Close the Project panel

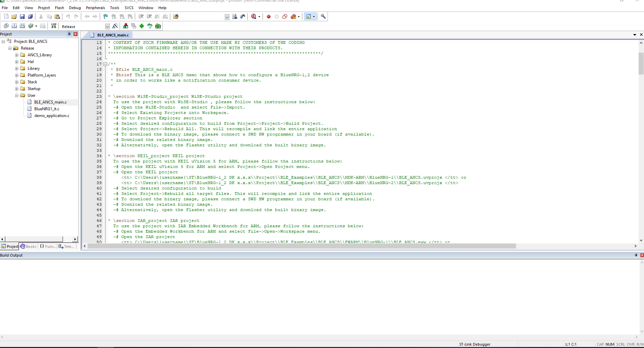75,34
